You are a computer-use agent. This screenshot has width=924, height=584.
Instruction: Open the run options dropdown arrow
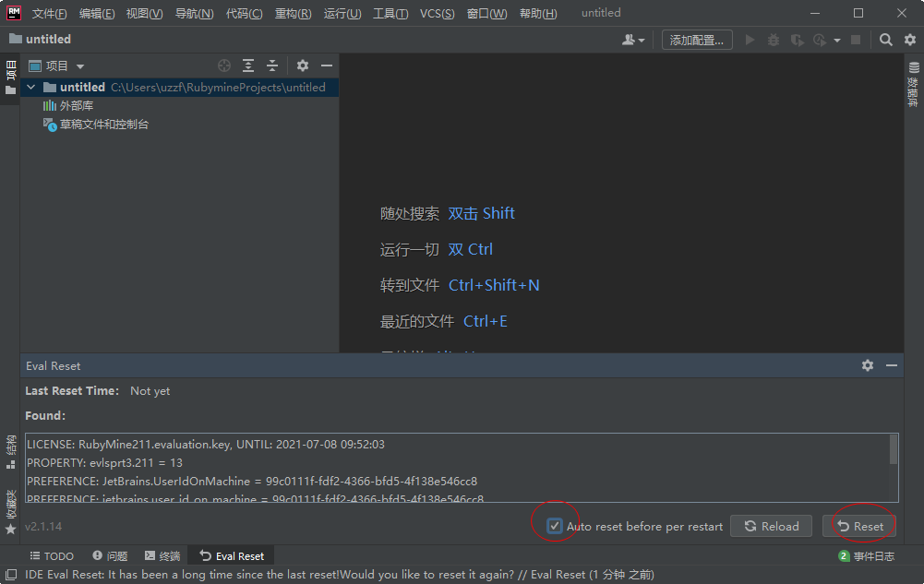pos(837,40)
